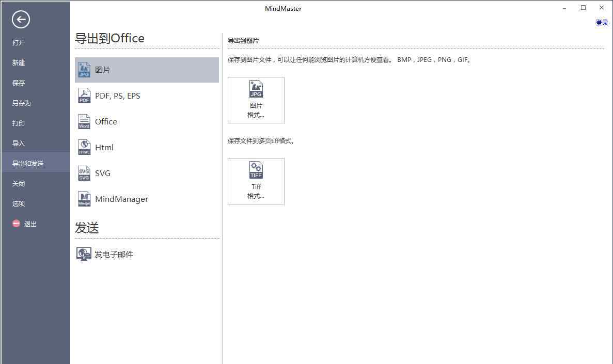
Task: Click the email monitor icon
Action: [x=84, y=254]
